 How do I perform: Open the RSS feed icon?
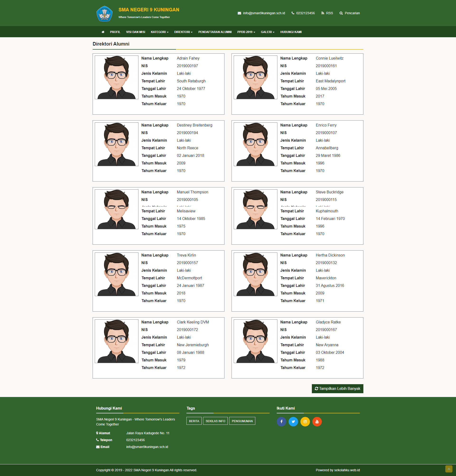pos(323,13)
